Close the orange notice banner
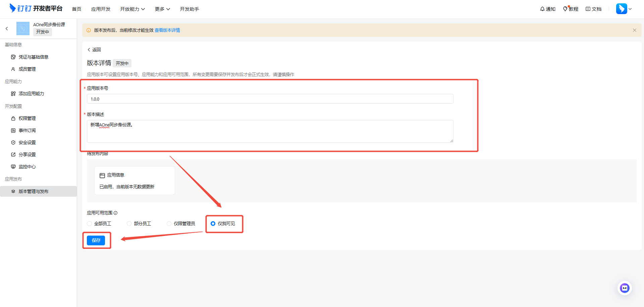Screen dimensions: 644x307 [634, 30]
